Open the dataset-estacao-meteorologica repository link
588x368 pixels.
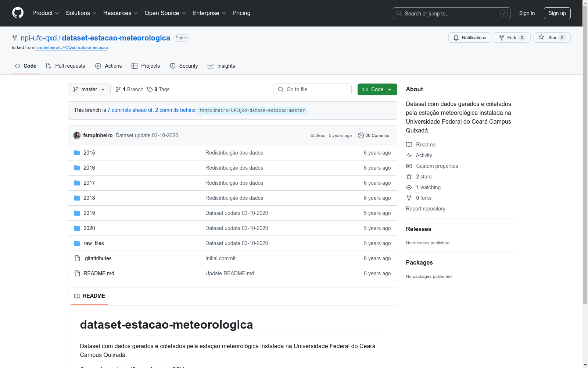[116, 38]
